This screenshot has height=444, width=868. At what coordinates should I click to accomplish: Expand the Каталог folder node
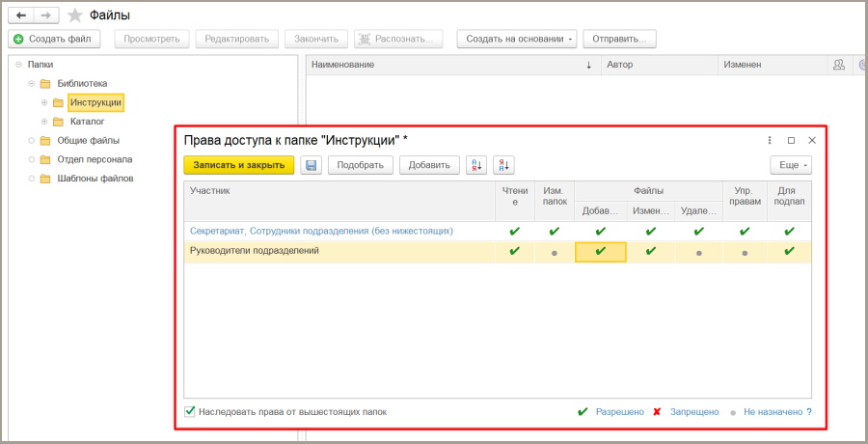44,122
